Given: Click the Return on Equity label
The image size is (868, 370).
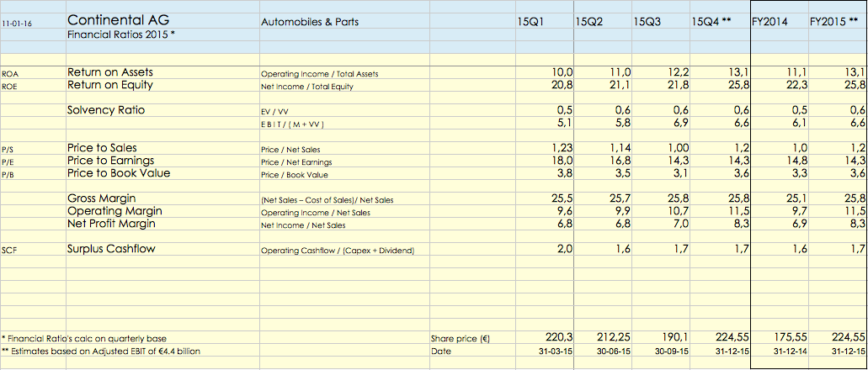Looking at the screenshot, I should [110, 85].
